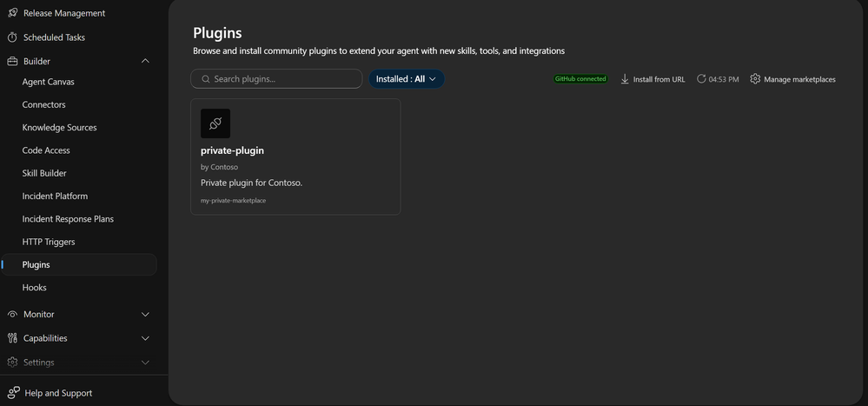868x406 pixels.
Task: Click 'by Contoso' author text
Action: point(219,167)
